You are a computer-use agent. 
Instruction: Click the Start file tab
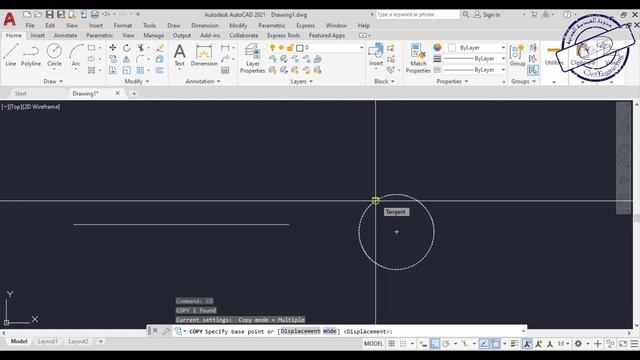click(x=20, y=93)
